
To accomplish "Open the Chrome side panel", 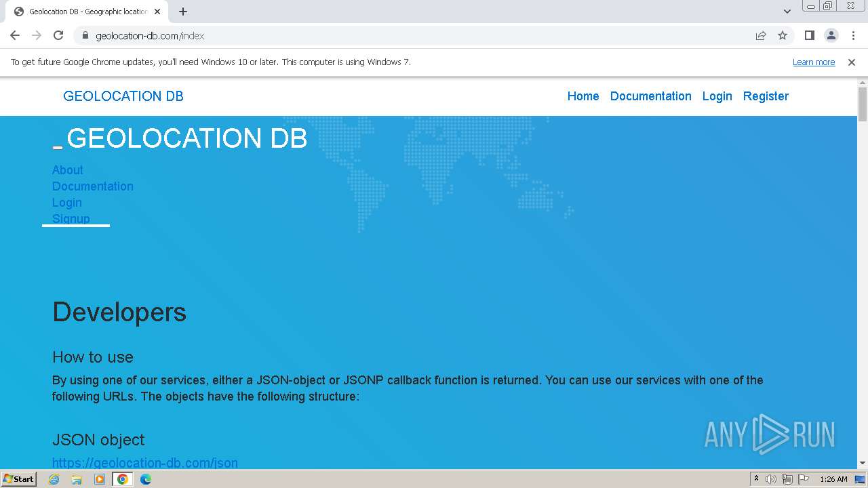I will [x=810, y=35].
